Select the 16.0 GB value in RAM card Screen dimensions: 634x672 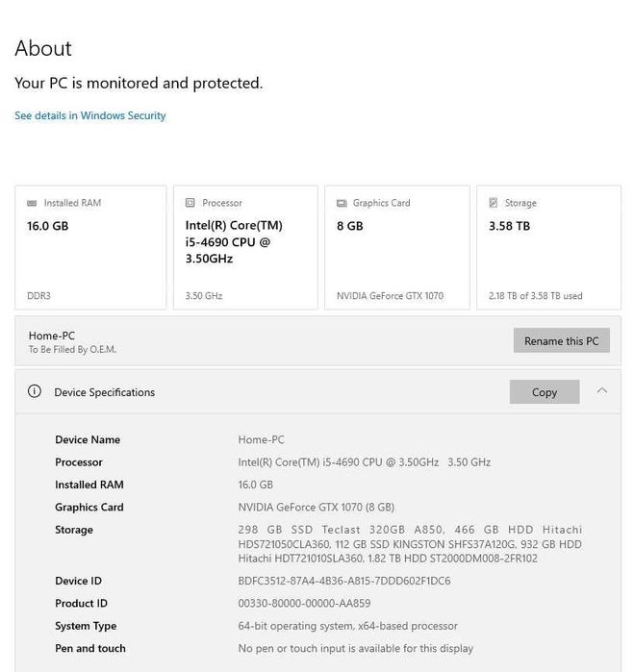[x=48, y=226]
